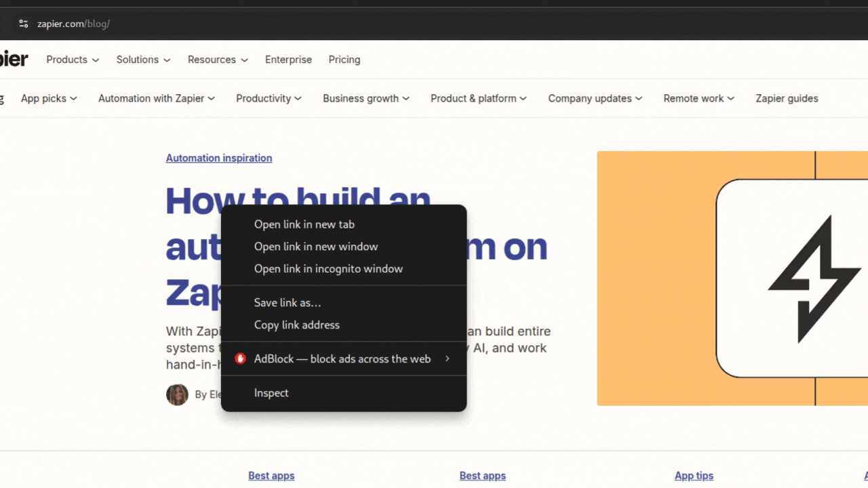Go to the Pricing page
868x488 pixels.
[344, 60]
